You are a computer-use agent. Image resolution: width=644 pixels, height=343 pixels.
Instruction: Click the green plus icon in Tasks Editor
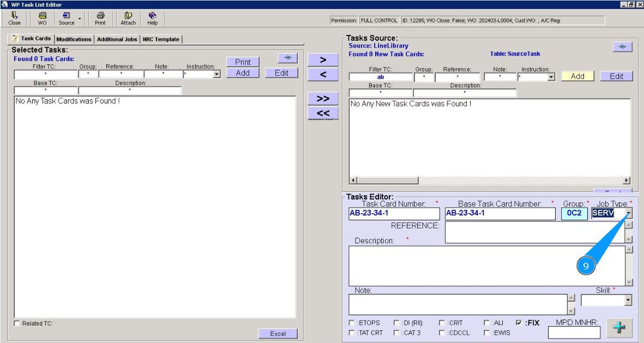coord(619,328)
